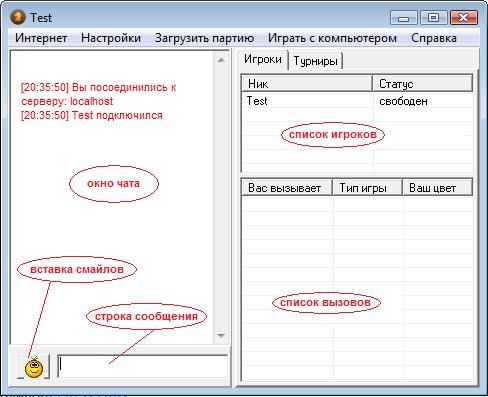This screenshot has height=397, width=488.
Task: Open Играть с компьютером menu
Action: pyautogui.click(x=332, y=38)
